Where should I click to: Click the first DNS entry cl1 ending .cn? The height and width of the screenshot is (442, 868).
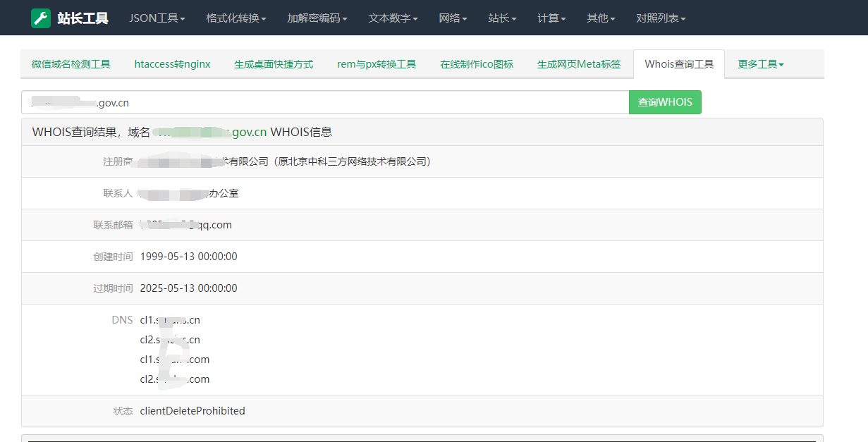170,320
